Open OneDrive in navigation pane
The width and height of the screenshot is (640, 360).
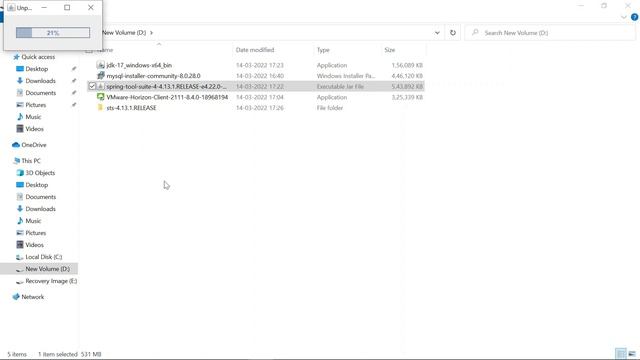click(34, 145)
